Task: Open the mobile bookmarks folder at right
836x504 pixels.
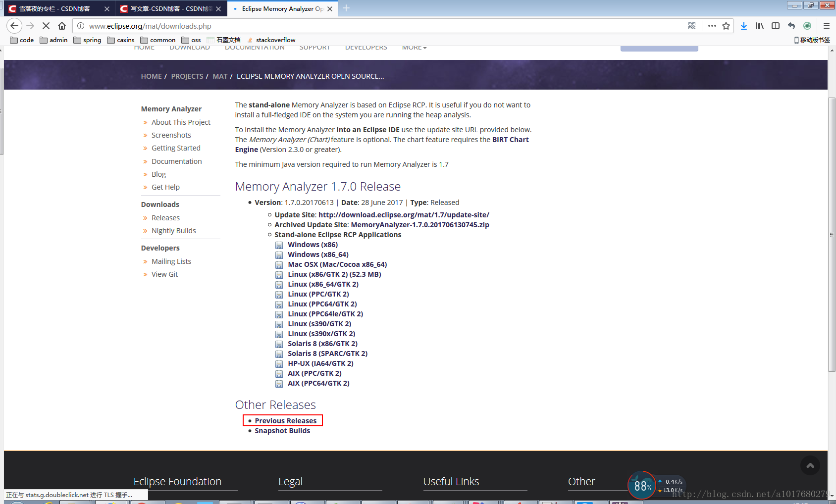Action: [x=812, y=40]
